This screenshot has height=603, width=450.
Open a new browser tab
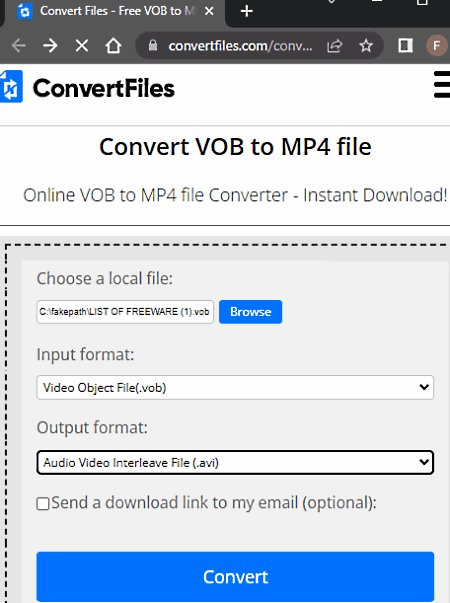click(x=246, y=11)
